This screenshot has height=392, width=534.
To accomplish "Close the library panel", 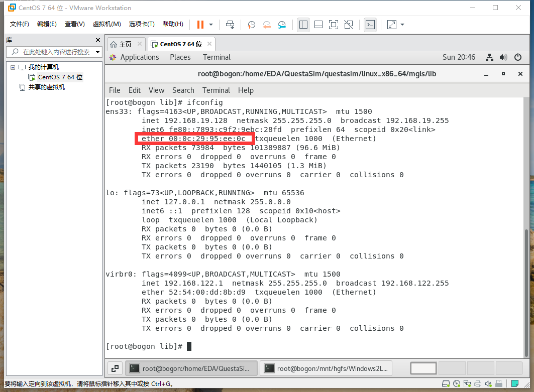I will click(x=98, y=40).
